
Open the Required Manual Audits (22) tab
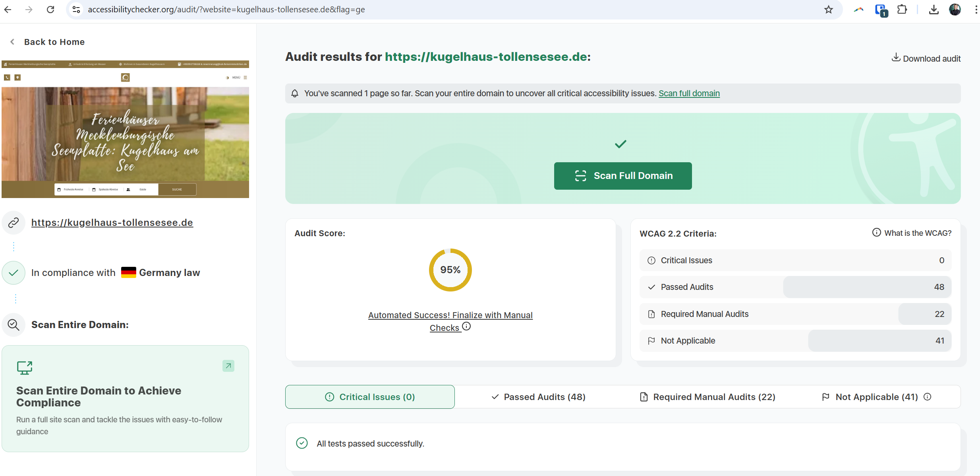[707, 397]
